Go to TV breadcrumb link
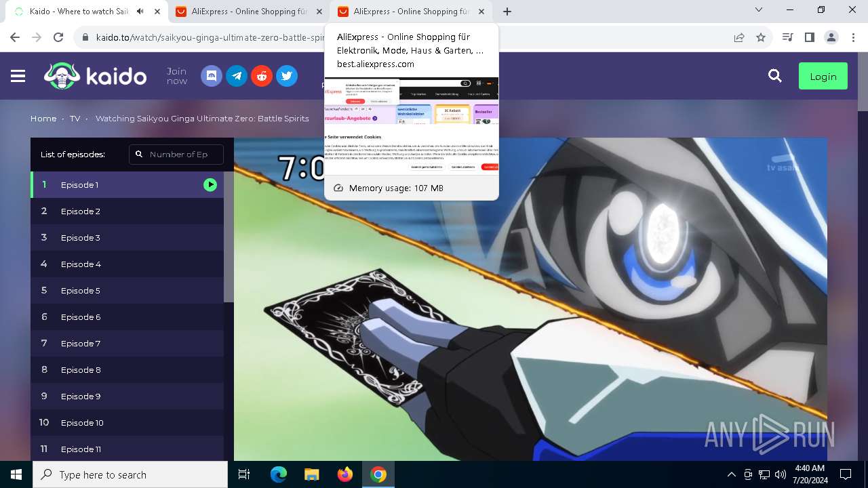 (75, 119)
